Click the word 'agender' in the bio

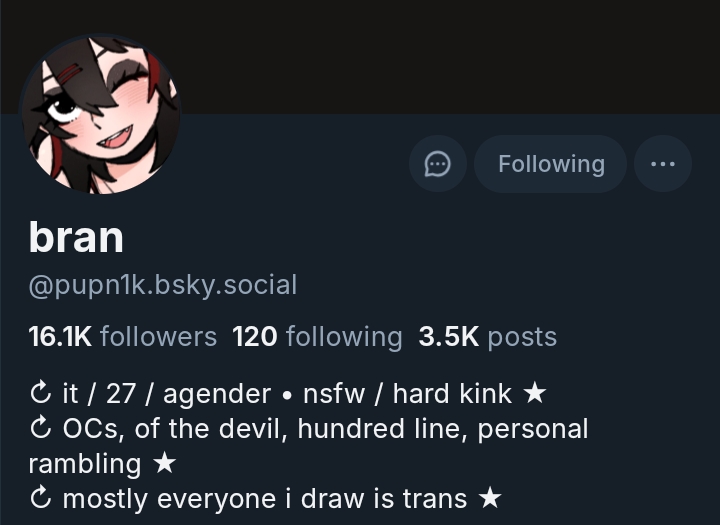[217, 395]
